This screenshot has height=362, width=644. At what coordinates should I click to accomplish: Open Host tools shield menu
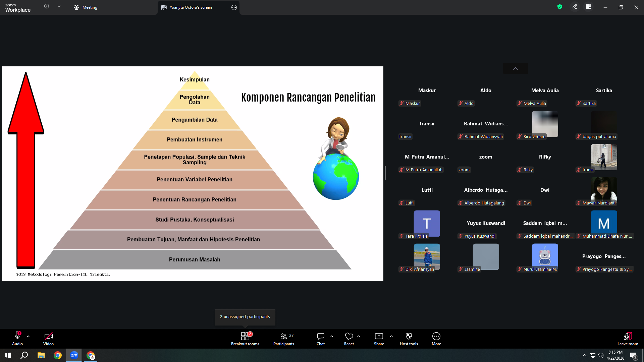click(409, 339)
